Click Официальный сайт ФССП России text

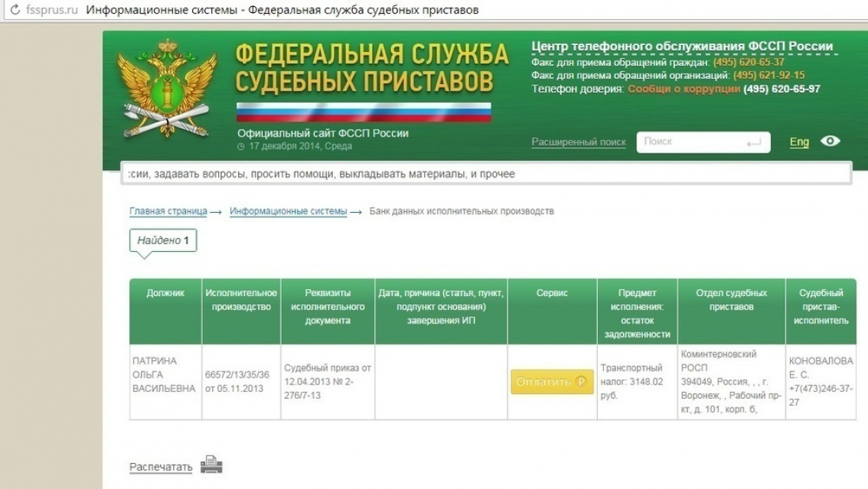point(323,133)
